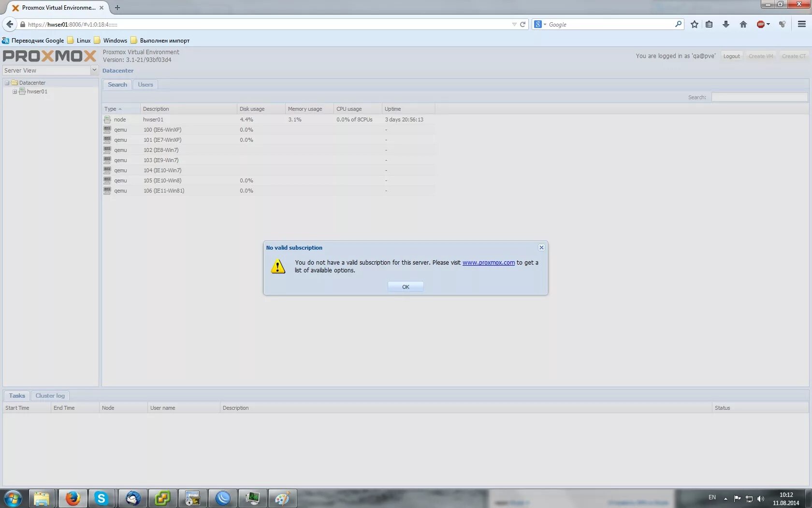Click OK in the subscription dialog
This screenshot has width=812, height=508.
tap(406, 287)
